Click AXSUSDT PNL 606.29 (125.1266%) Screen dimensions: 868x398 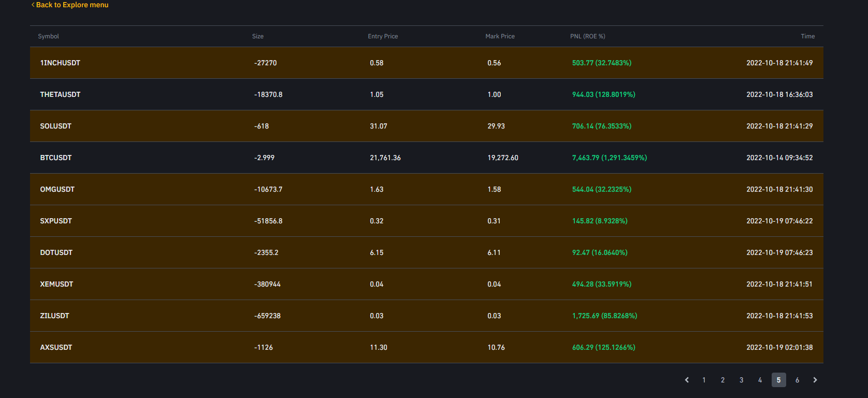pos(604,347)
